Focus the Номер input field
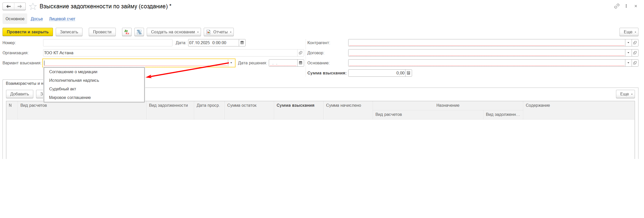 108,43
